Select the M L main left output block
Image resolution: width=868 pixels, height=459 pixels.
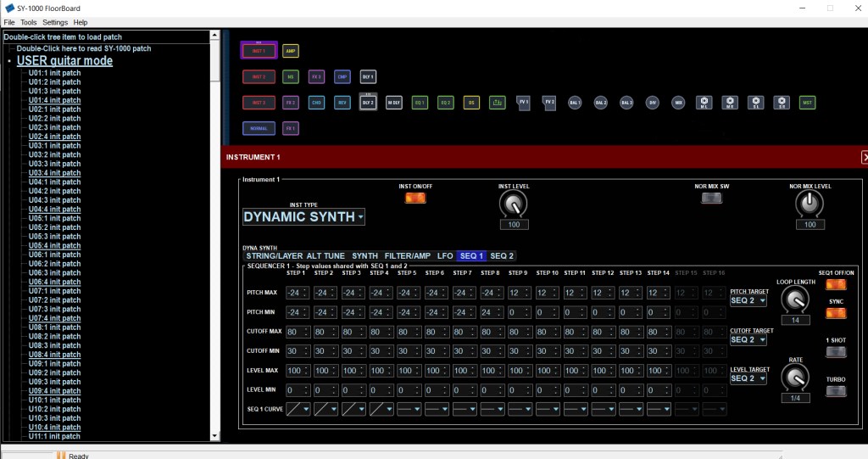[704, 103]
